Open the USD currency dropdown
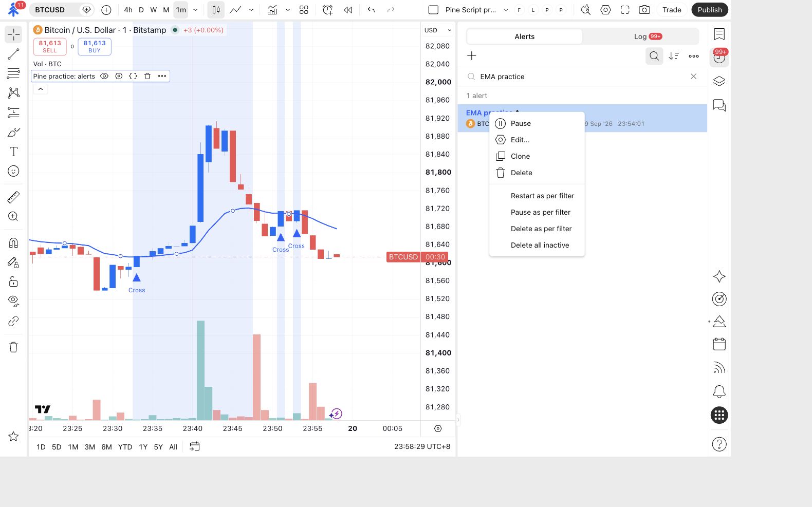Screen dimensions: 812x507 (438, 30)
